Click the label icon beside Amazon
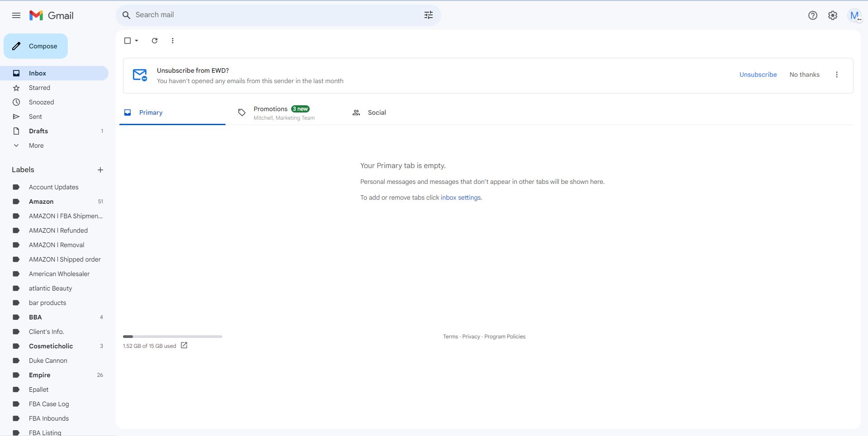The image size is (868, 436). (16, 202)
